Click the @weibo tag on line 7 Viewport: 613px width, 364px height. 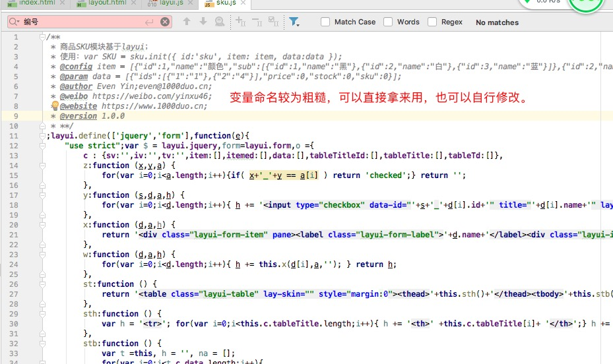pos(73,96)
